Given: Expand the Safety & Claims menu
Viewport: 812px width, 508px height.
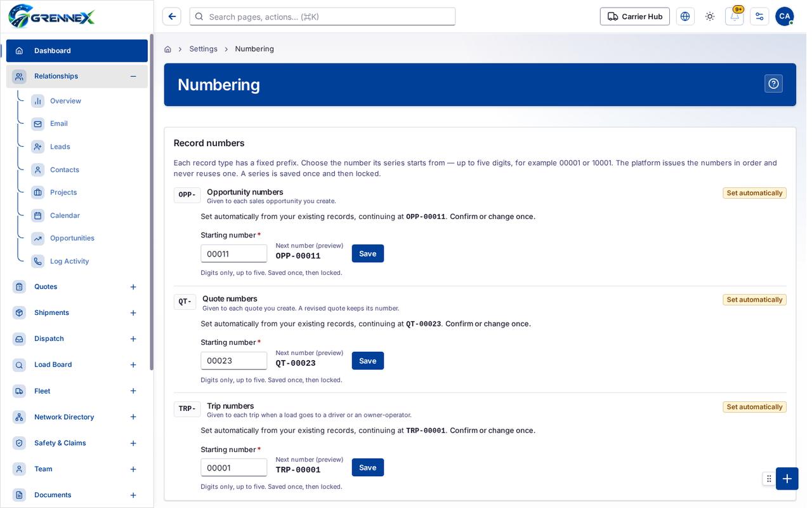Looking at the screenshot, I should 133,443.
